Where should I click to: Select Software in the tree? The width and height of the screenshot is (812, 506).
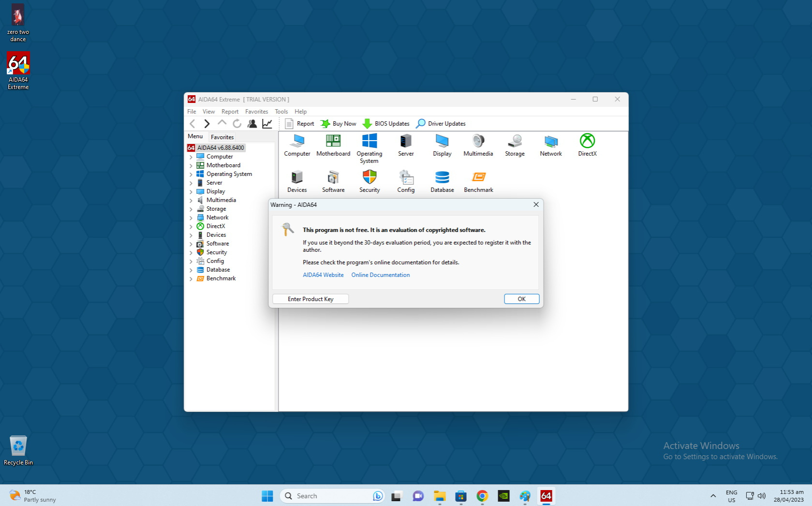click(218, 244)
